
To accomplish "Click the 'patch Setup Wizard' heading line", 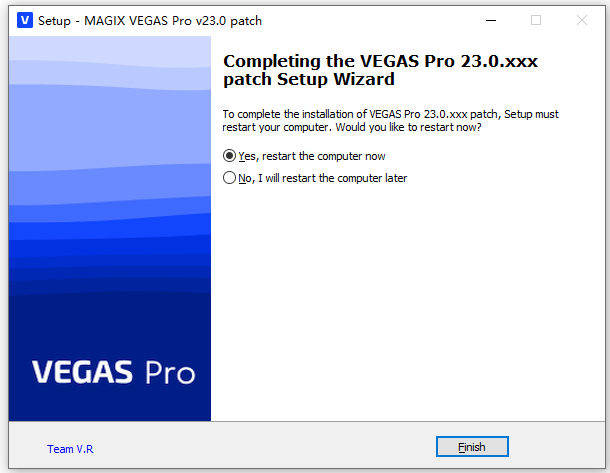I will pos(309,79).
